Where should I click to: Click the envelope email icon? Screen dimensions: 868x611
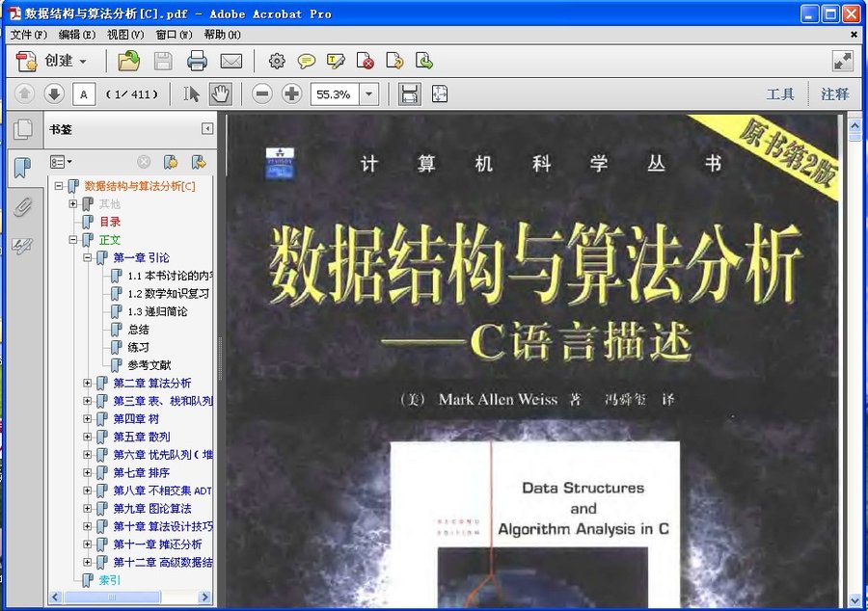231,61
